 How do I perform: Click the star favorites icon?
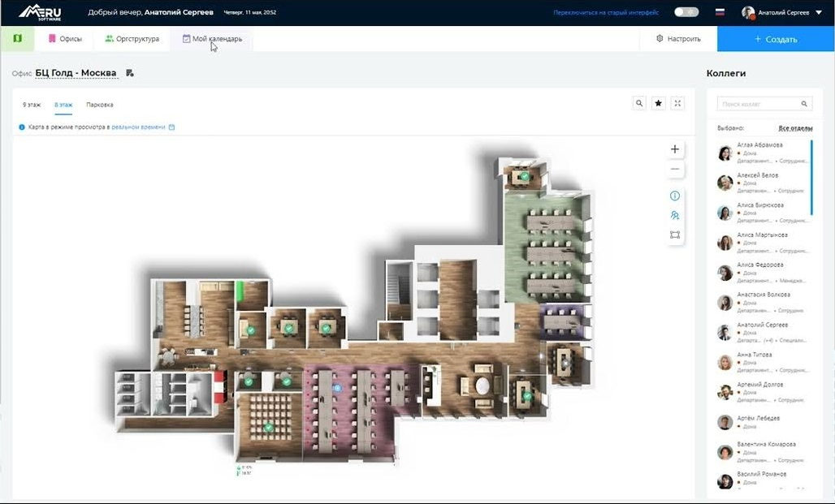(x=659, y=104)
